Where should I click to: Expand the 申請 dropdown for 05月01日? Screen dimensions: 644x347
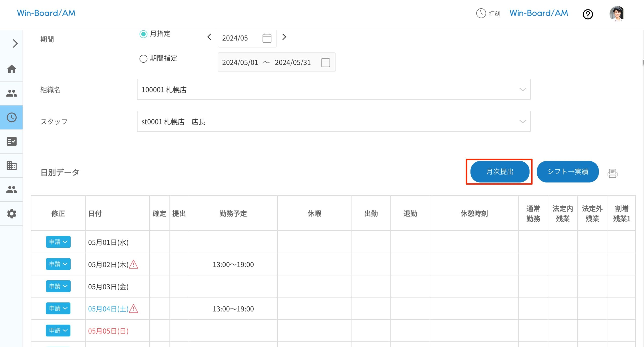(58, 242)
